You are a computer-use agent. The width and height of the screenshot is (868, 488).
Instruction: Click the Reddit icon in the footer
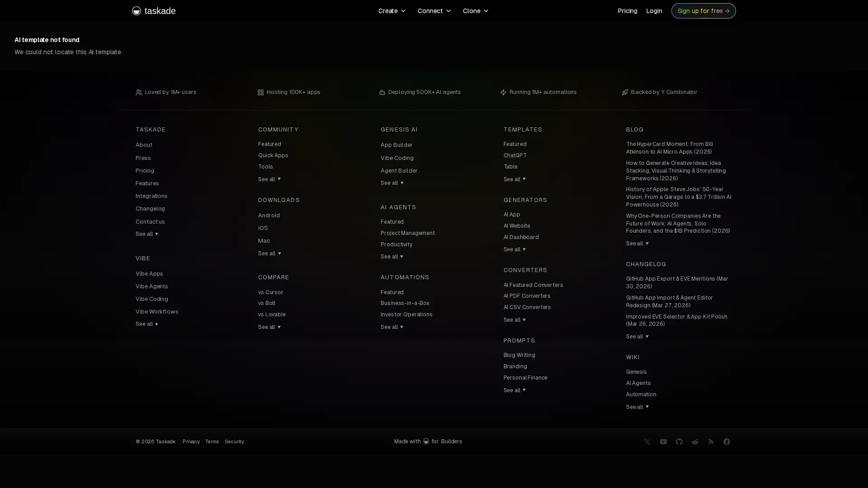coord(695,441)
